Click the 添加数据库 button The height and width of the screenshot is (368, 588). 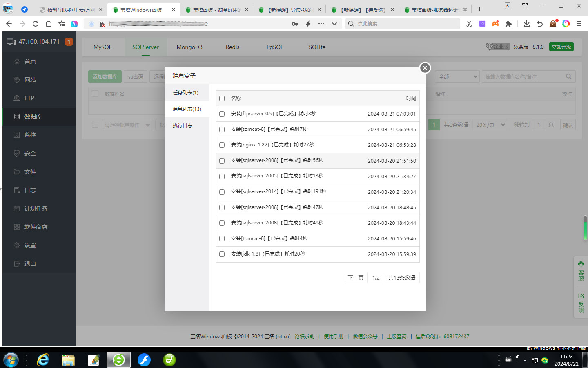click(x=105, y=76)
